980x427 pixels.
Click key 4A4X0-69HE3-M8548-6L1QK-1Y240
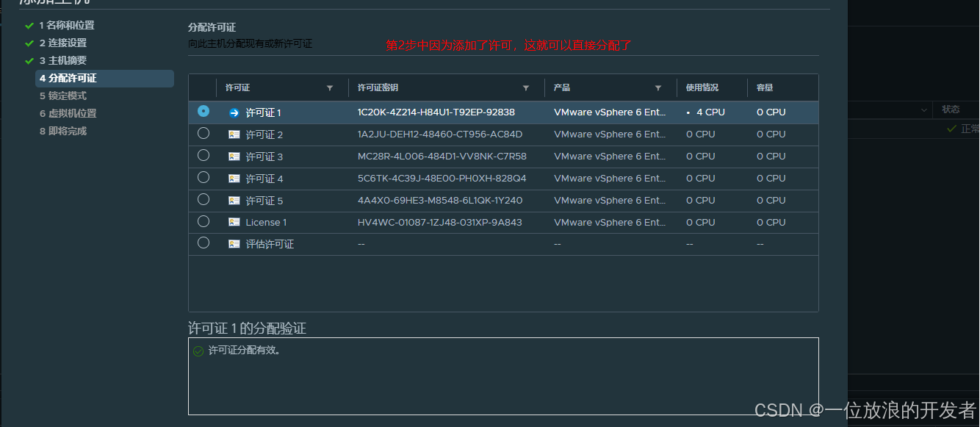(440, 201)
